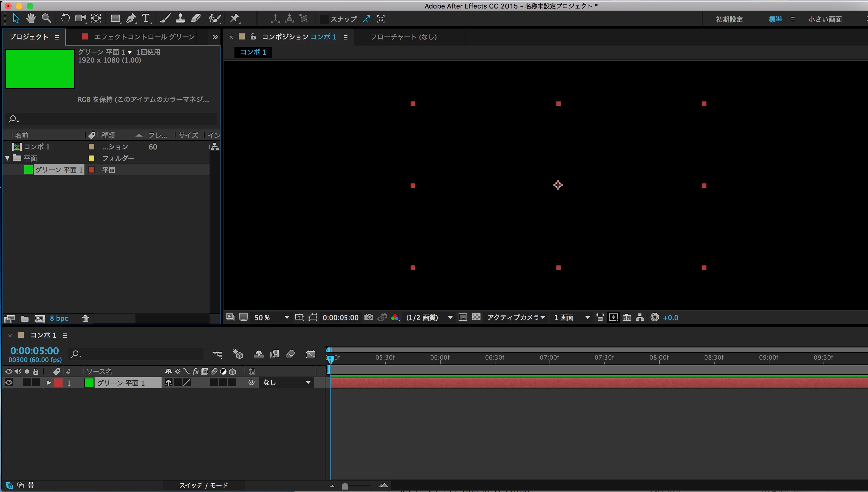
Task: Select the Clone Stamp tool
Action: pos(180,19)
